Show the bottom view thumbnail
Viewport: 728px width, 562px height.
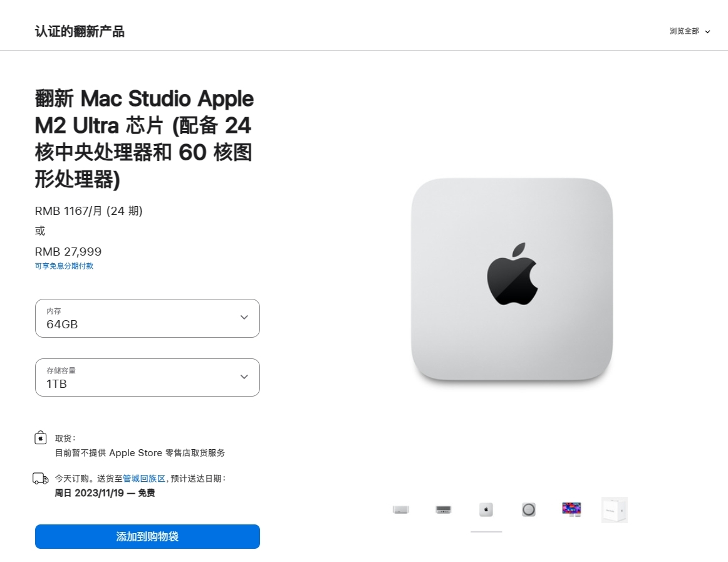click(529, 510)
